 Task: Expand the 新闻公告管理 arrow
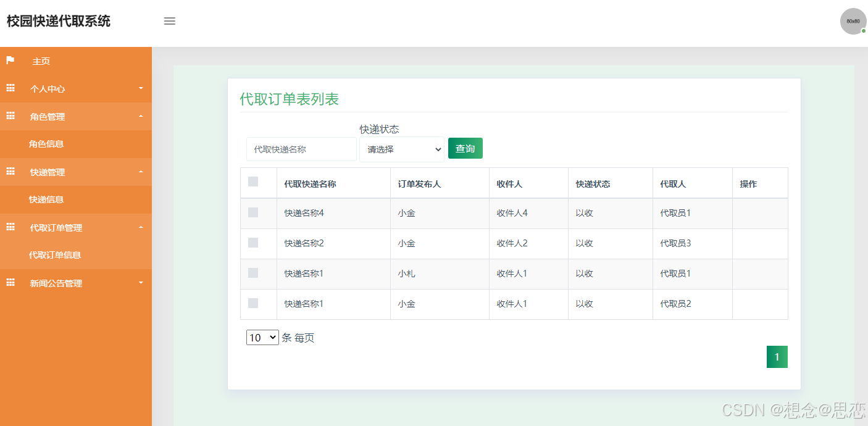tap(141, 283)
